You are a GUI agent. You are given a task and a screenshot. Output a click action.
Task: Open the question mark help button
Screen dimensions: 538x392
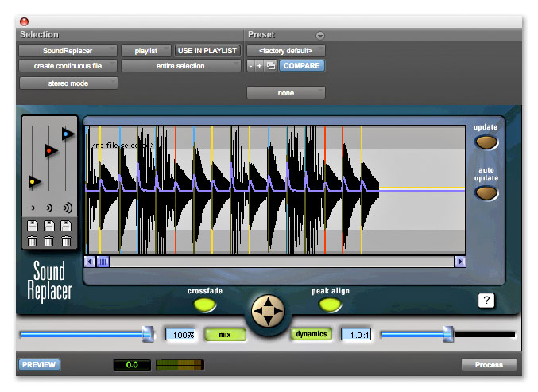click(486, 300)
